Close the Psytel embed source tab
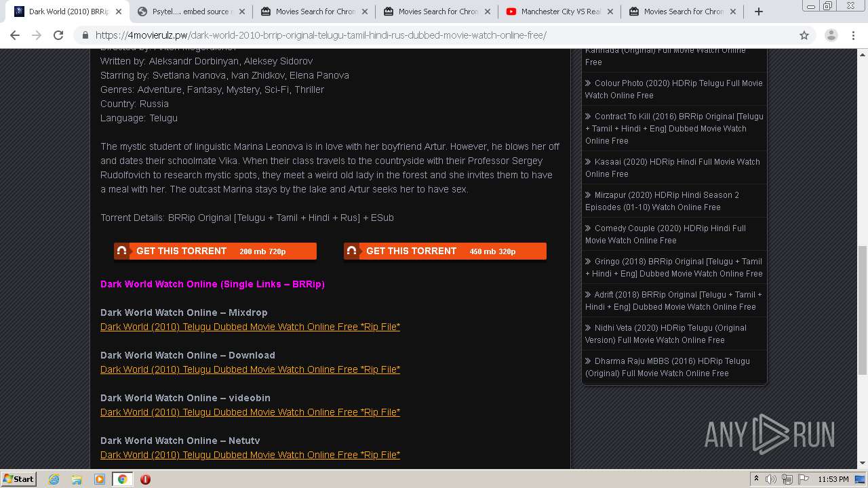868x488 pixels. coord(242,12)
